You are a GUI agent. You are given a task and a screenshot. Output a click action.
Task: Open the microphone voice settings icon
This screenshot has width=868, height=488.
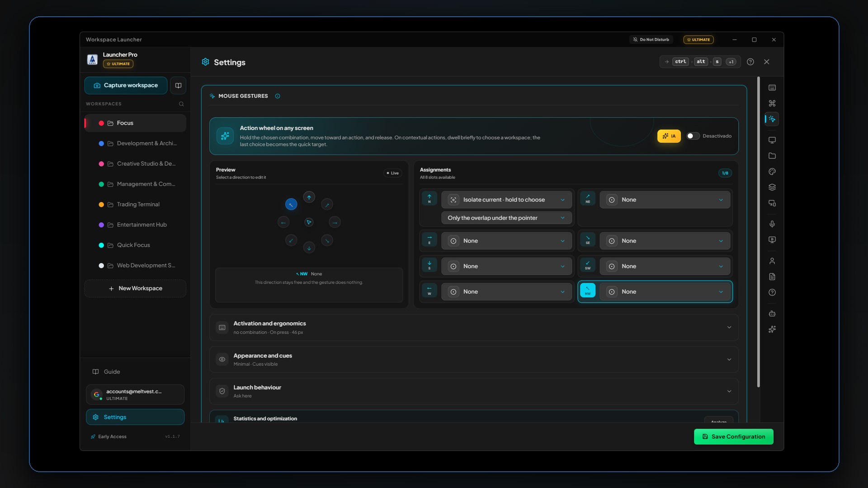(x=772, y=224)
